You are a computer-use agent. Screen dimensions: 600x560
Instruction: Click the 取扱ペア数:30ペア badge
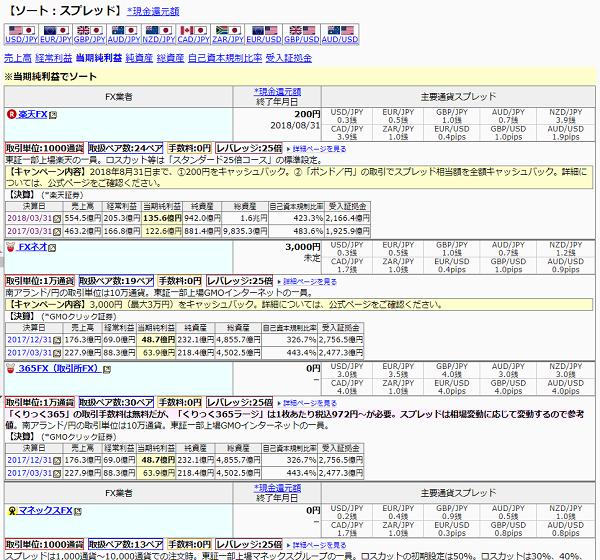116,402
